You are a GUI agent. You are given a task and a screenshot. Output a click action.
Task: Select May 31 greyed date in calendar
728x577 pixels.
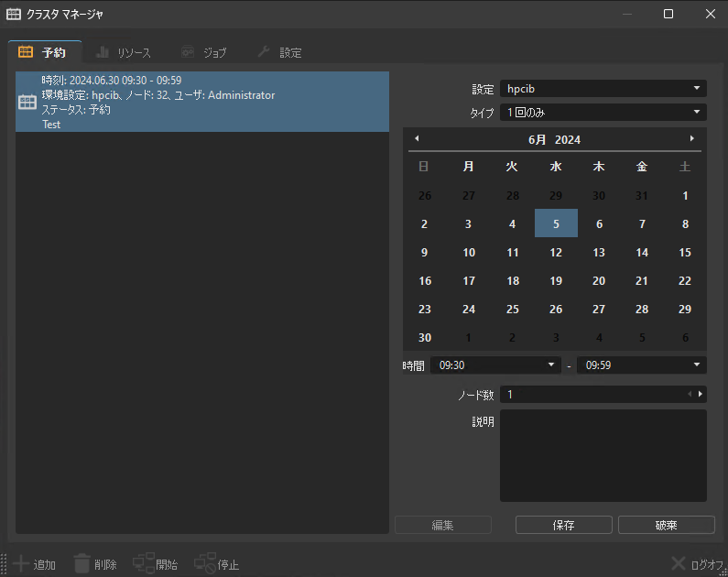coord(642,195)
